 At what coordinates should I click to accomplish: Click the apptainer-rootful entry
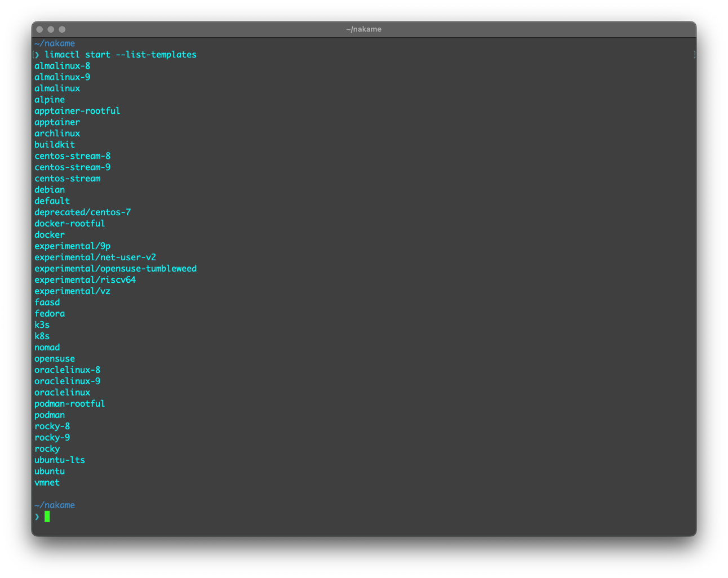coord(77,111)
